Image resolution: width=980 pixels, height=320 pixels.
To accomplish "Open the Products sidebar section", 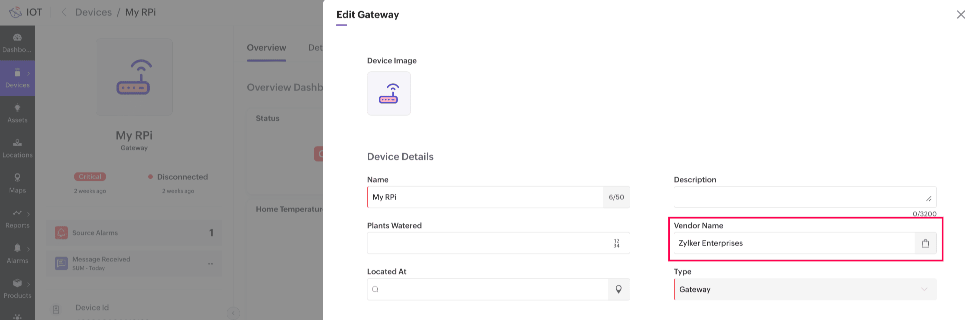I will tap(17, 283).
